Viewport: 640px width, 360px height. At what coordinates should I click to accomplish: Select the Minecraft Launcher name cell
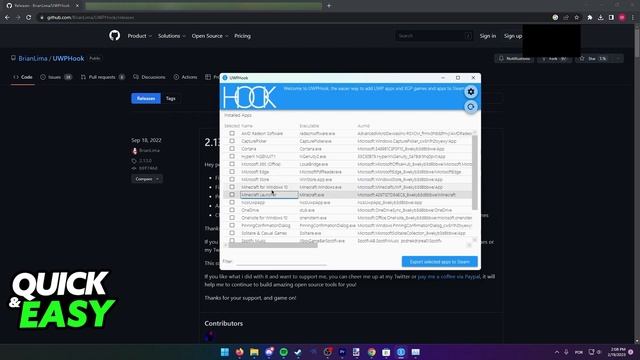coord(269,195)
